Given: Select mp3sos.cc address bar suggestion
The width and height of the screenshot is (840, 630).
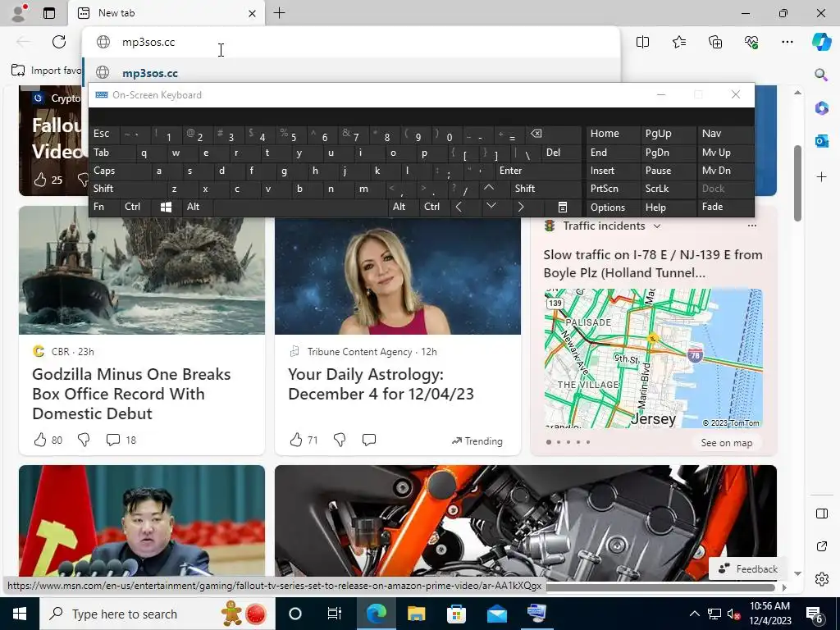Looking at the screenshot, I should (x=351, y=73).
